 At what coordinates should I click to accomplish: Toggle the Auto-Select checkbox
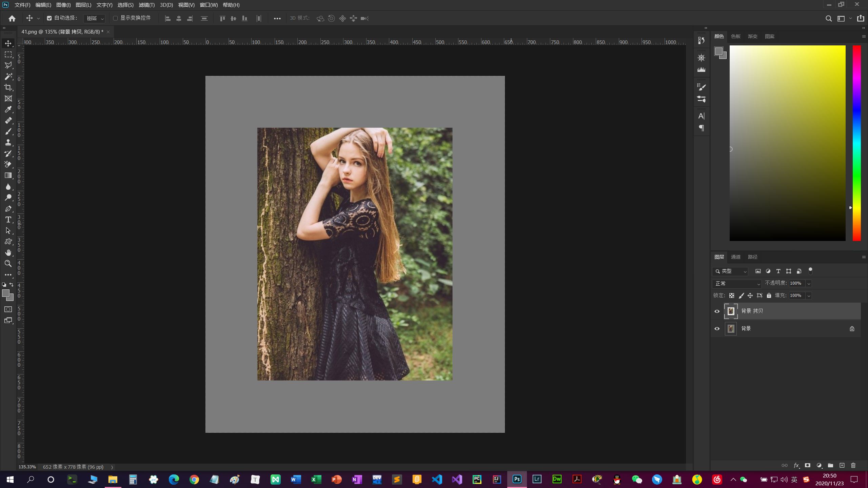[x=49, y=18]
